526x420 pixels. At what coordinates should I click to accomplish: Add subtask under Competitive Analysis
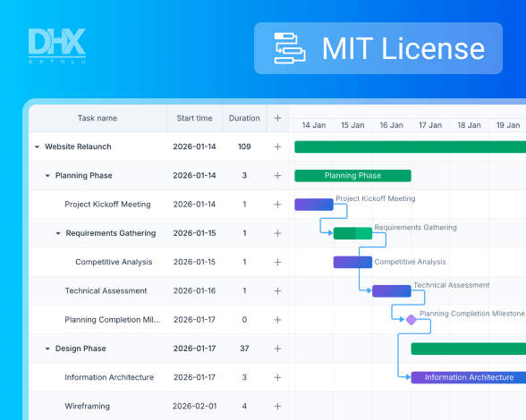pos(277,262)
